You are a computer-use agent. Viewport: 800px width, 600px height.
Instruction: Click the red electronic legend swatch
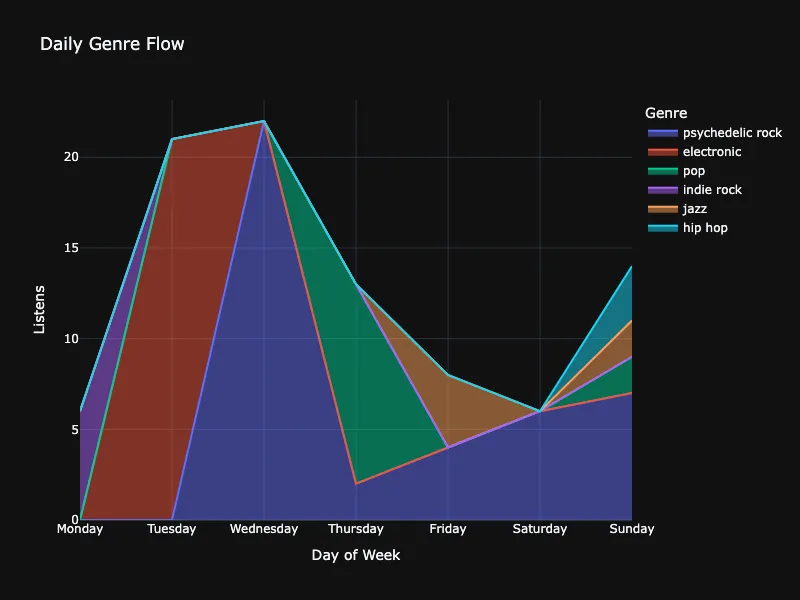(x=662, y=152)
